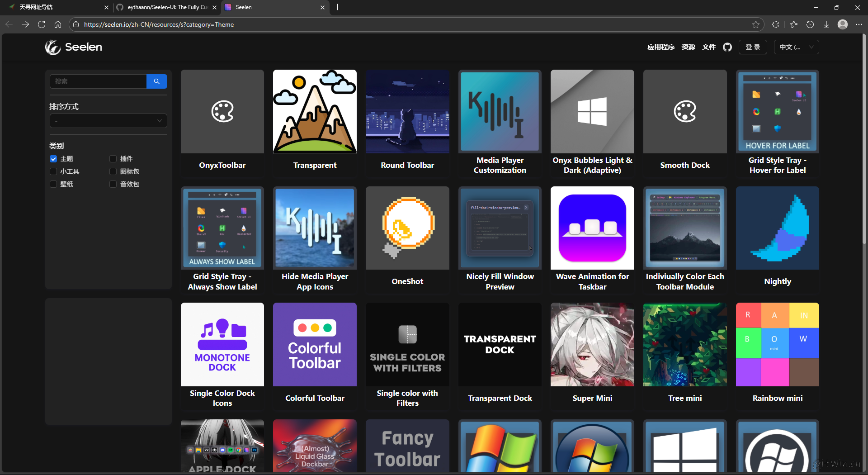Open the 排序方式 sort dropdown

point(108,121)
